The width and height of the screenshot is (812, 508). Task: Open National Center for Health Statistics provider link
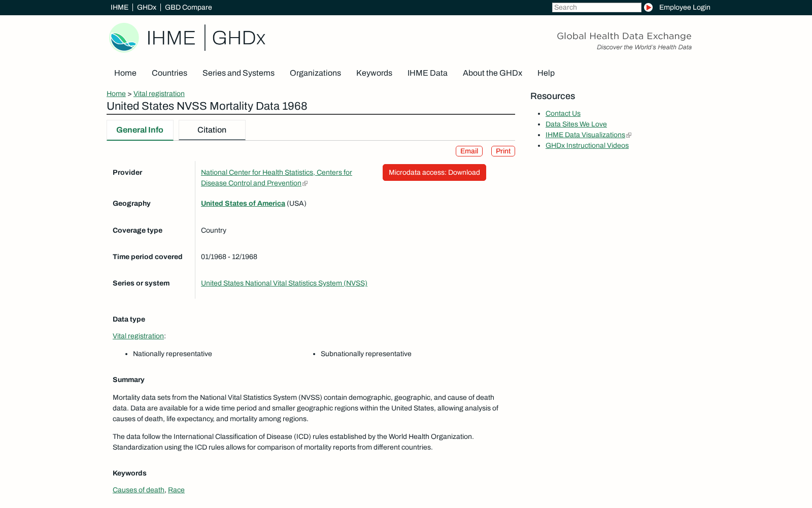pos(277,178)
